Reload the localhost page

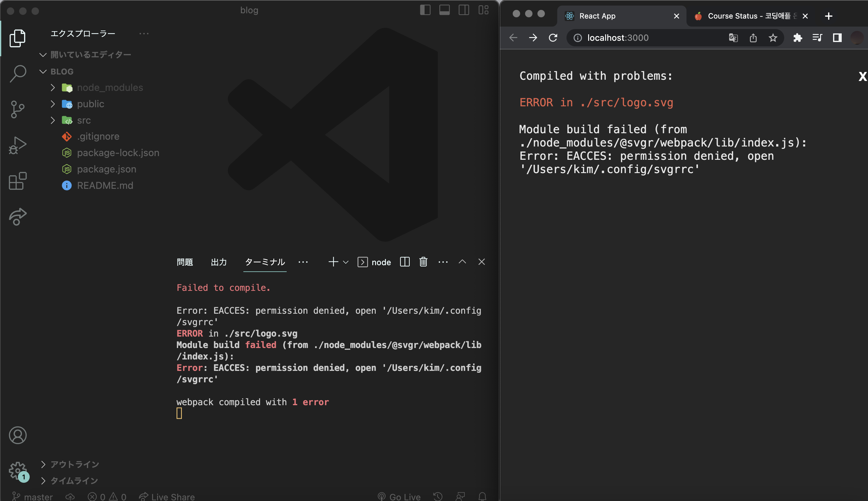[553, 37]
